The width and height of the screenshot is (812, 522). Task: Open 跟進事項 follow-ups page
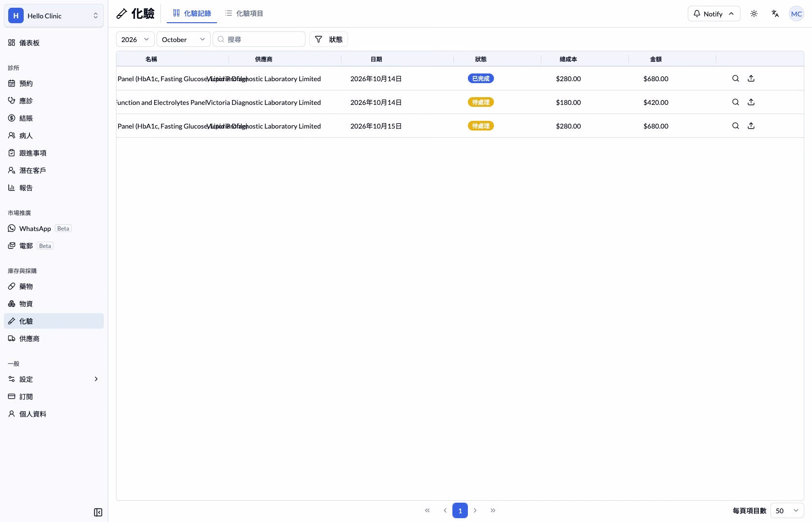point(54,153)
